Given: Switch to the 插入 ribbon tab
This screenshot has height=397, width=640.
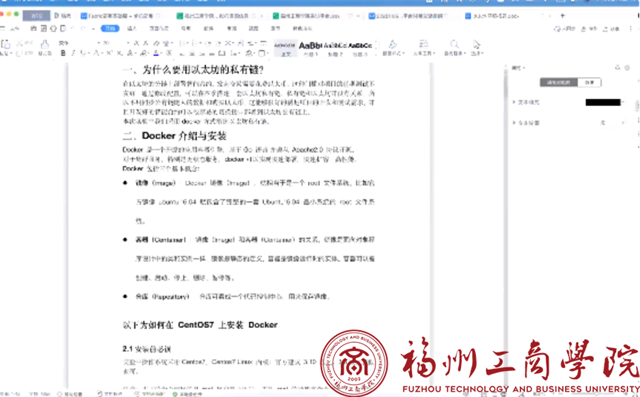Looking at the screenshot, I should (x=132, y=29).
